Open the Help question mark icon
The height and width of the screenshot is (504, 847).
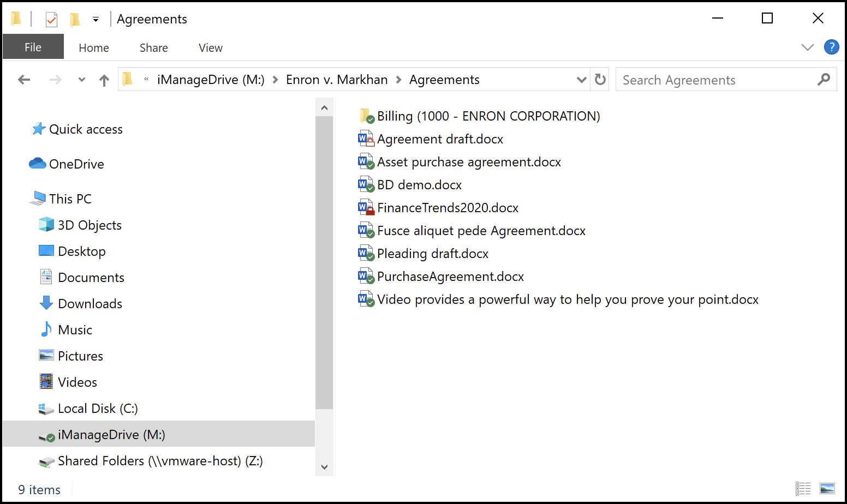(x=831, y=47)
